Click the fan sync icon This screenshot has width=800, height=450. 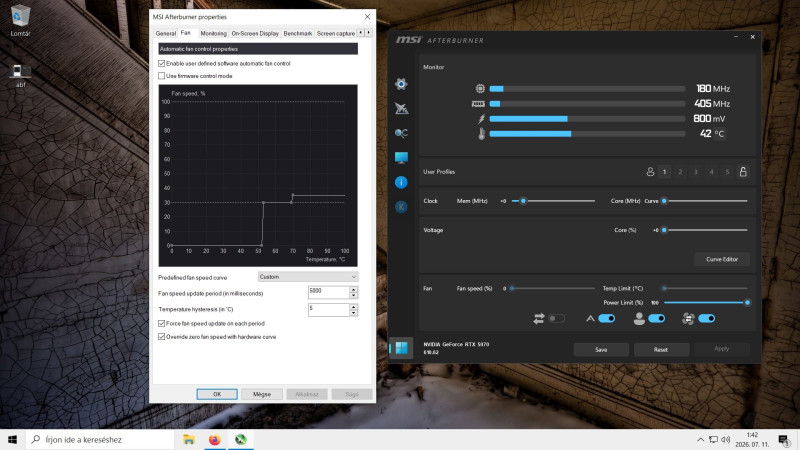(688, 319)
